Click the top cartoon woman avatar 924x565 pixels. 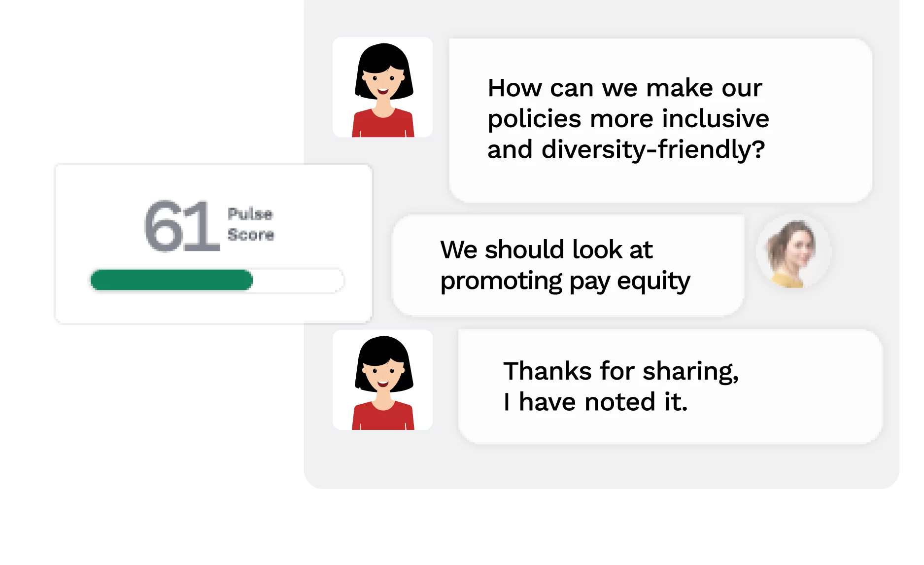383,87
